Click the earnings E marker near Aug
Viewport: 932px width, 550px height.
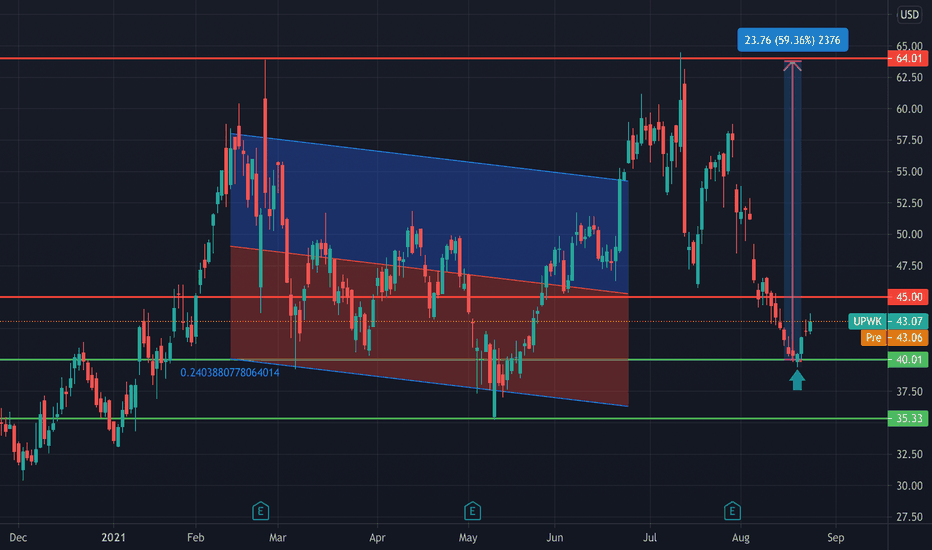click(x=732, y=511)
